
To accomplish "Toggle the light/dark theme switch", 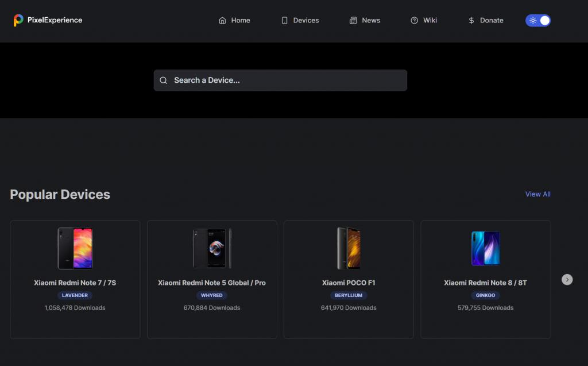I will (x=538, y=20).
